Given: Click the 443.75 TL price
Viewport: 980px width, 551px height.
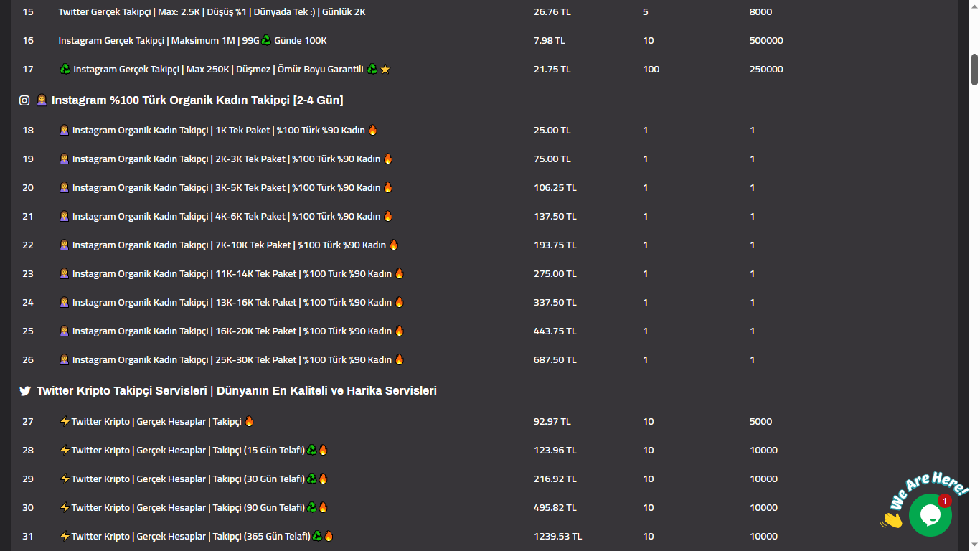Looking at the screenshot, I should tap(555, 331).
